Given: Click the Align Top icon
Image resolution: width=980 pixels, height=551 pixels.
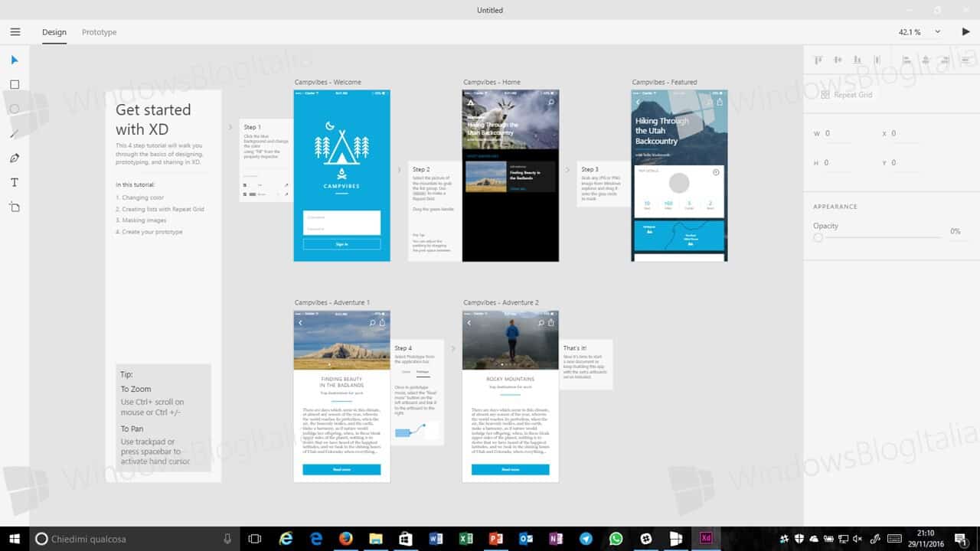Looking at the screenshot, I should tap(818, 60).
